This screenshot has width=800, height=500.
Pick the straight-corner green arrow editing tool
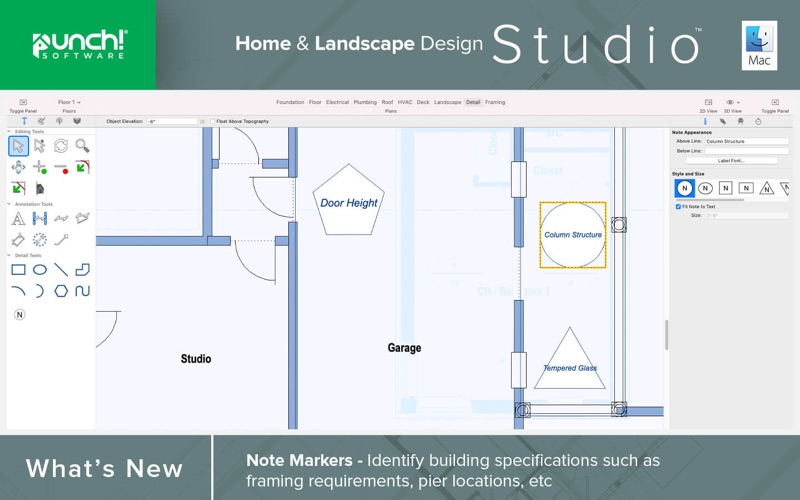pos(18,188)
